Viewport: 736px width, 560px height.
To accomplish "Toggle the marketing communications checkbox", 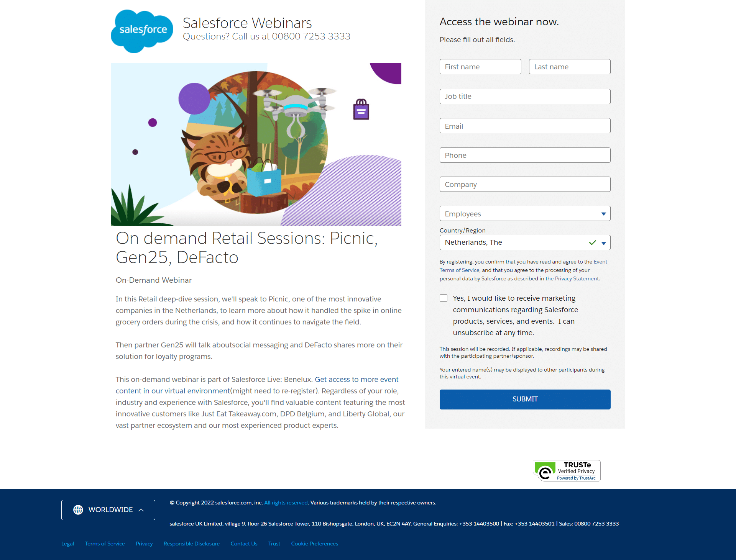I will pos(444,298).
